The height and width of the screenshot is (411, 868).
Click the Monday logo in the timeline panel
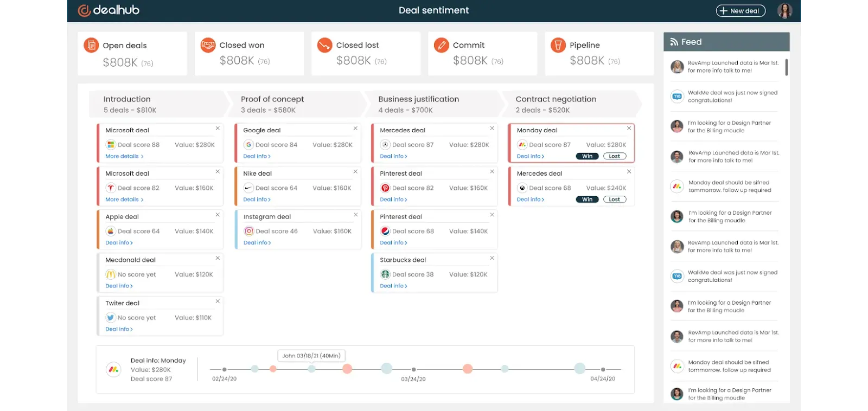click(x=113, y=370)
